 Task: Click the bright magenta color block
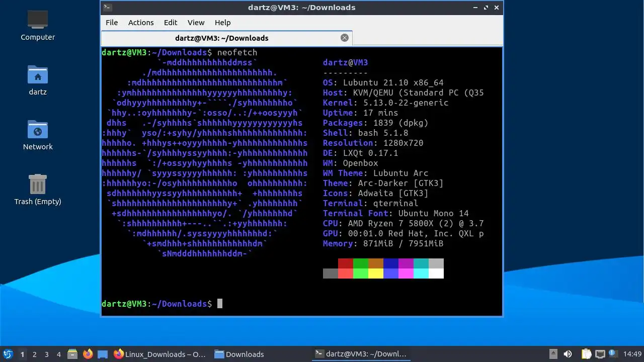pyautogui.click(x=406, y=274)
